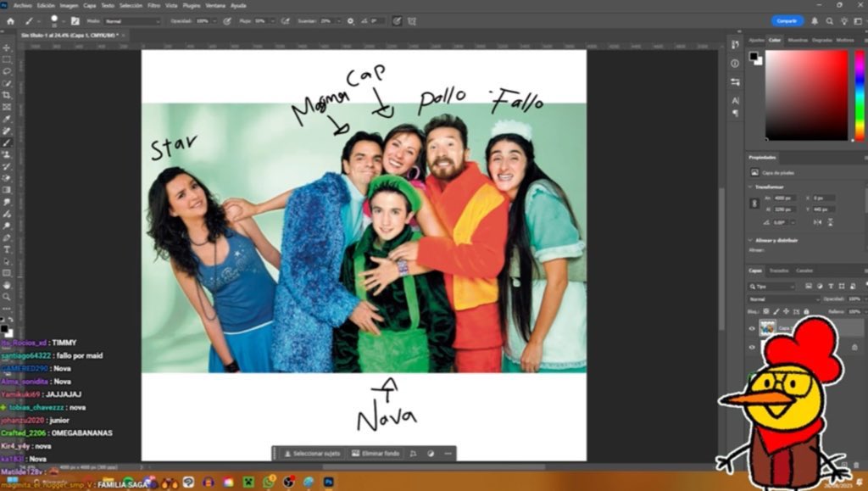Open the Opacidad dropdown in options bar
This screenshot has height=491, width=868.
(216, 21)
